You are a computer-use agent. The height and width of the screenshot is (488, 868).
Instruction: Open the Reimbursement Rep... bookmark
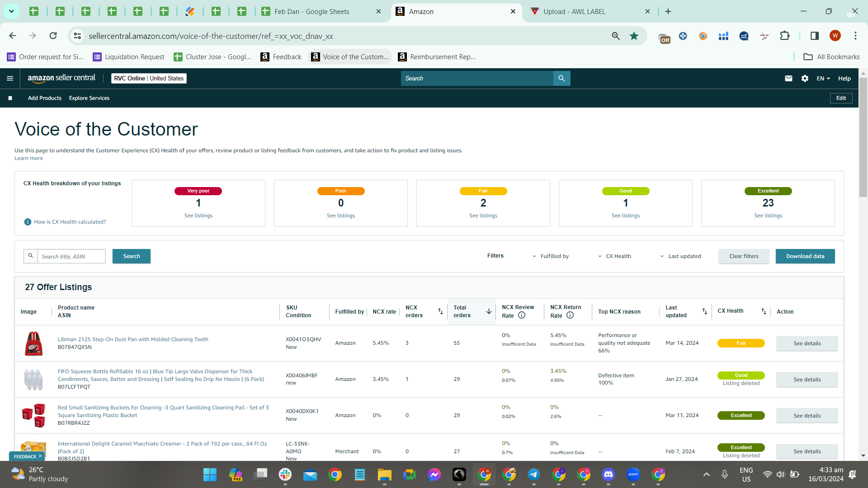click(436, 56)
